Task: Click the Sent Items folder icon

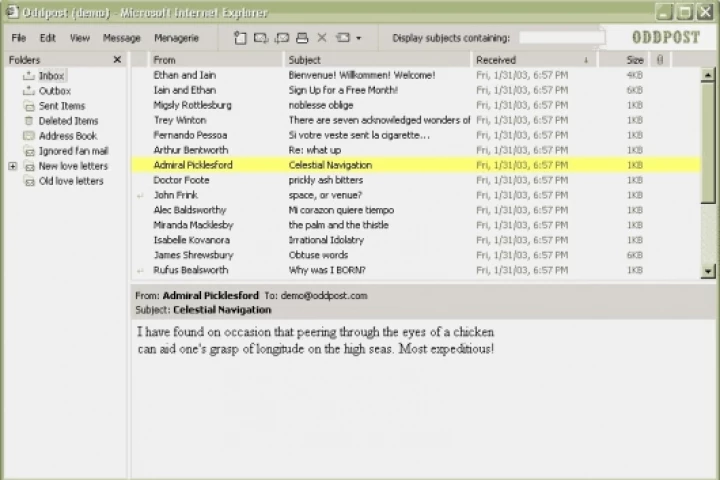Action: pos(29,106)
